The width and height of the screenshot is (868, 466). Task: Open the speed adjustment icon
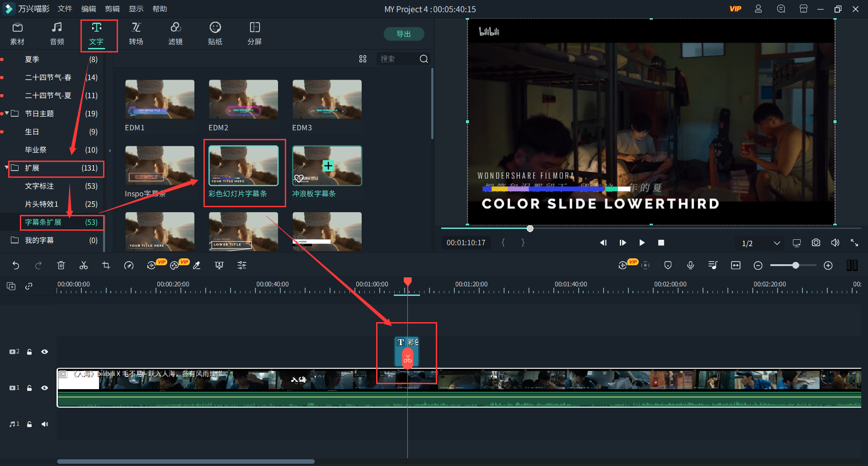click(x=129, y=266)
